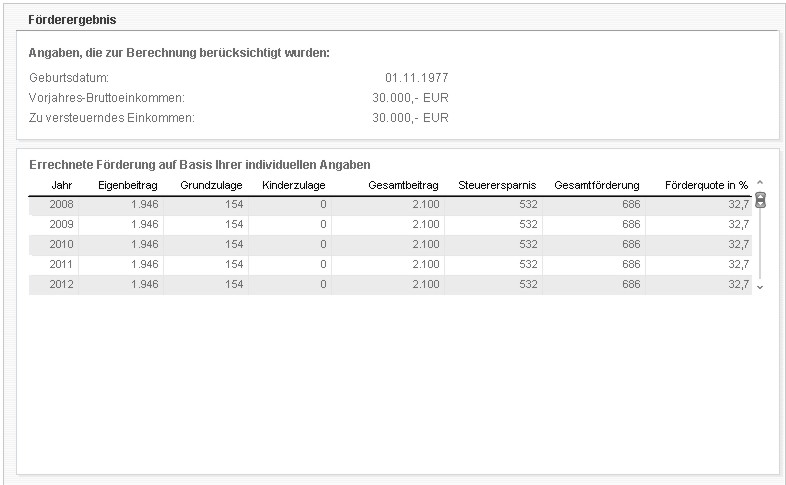Click the Grundzulage column header
786x485 pixels.
coord(211,185)
